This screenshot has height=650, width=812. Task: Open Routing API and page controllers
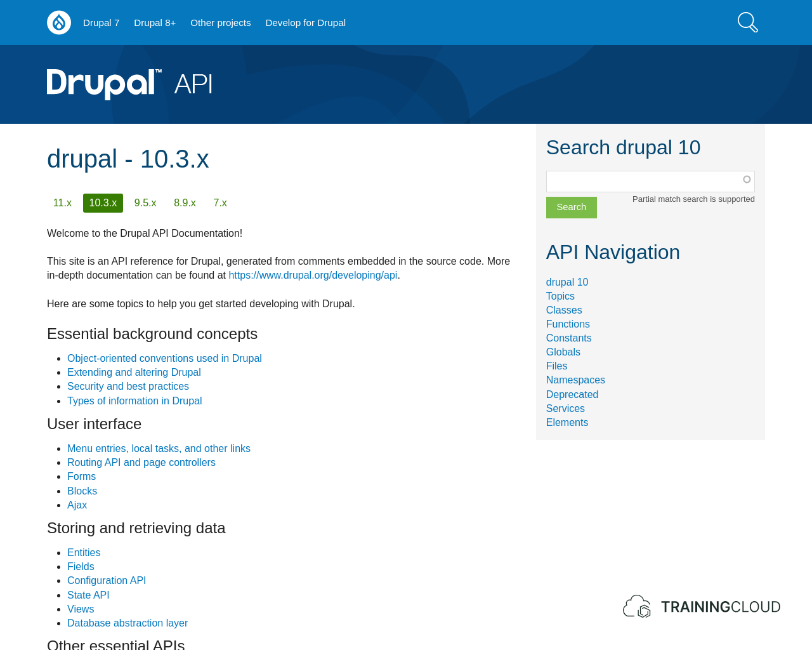[141, 463]
